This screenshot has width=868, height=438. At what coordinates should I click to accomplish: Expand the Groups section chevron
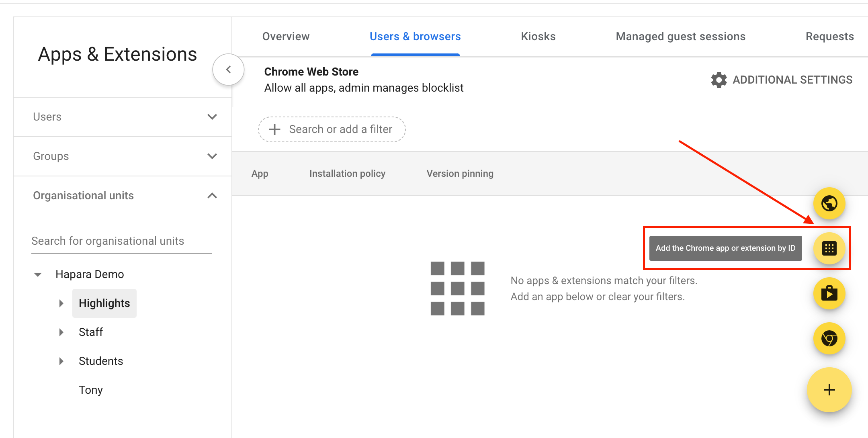coord(212,156)
